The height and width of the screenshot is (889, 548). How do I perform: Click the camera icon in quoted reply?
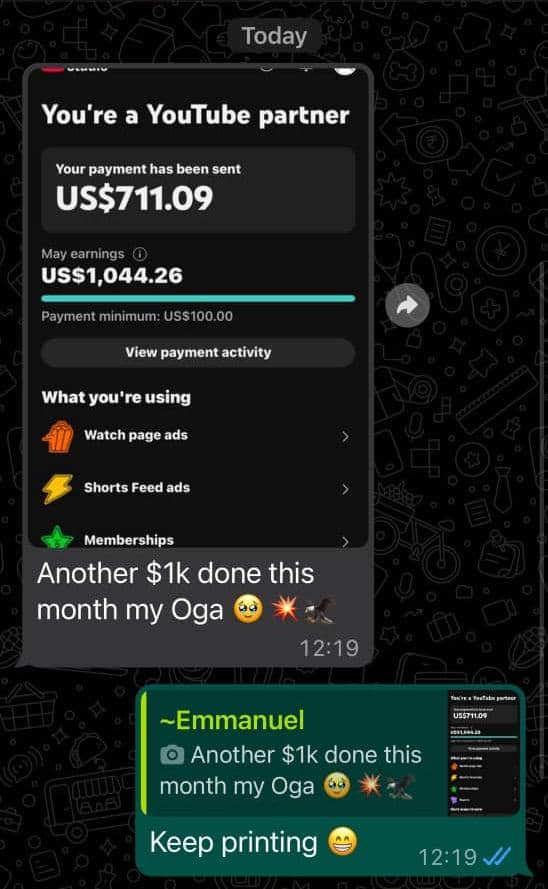coord(172,755)
